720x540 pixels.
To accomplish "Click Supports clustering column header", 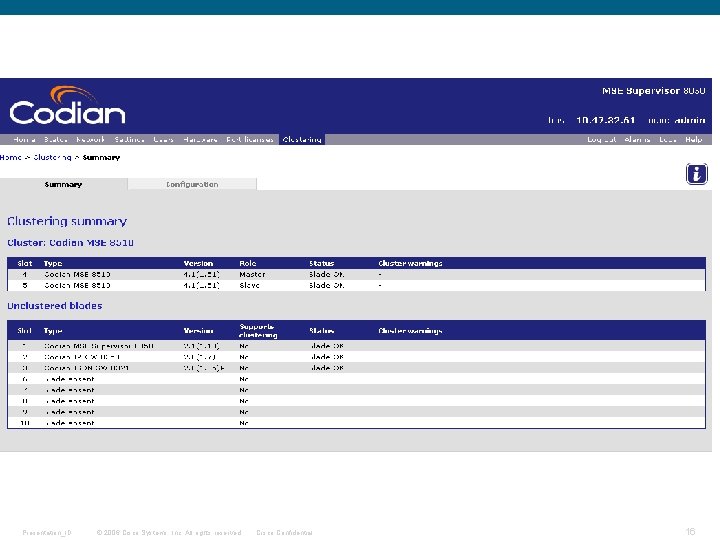I will [258, 331].
